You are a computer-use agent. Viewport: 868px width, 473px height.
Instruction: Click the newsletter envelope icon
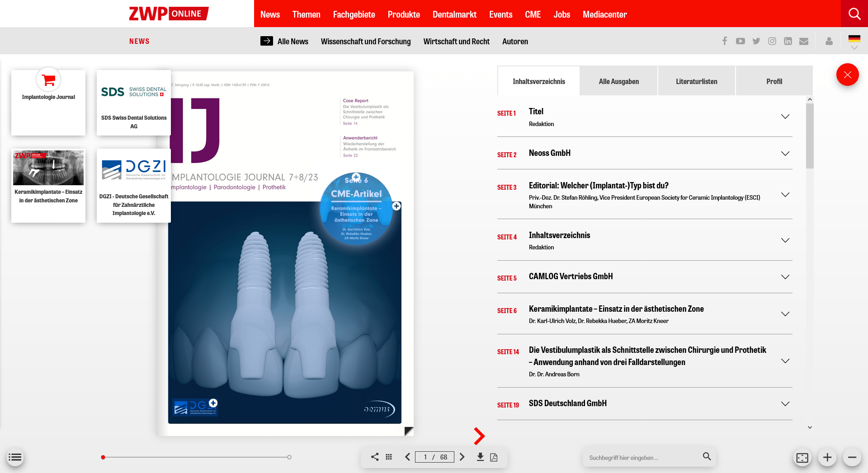(804, 41)
